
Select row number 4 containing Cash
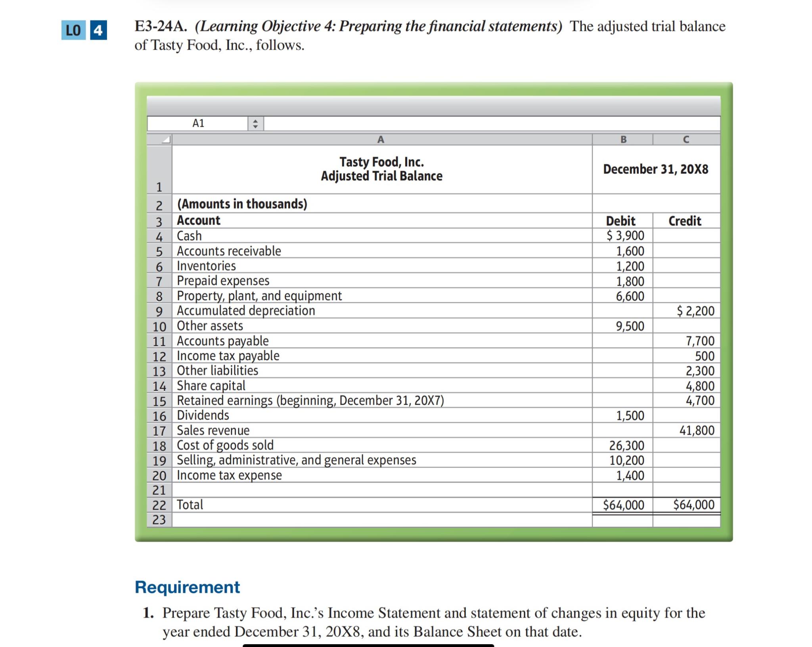click(x=161, y=236)
